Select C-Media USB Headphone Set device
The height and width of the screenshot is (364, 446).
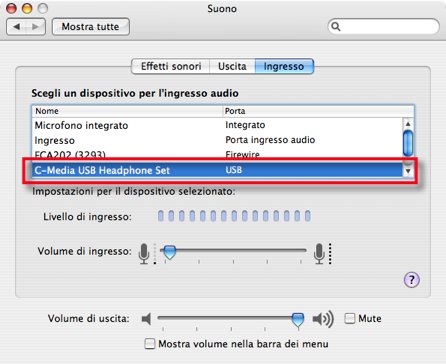pyautogui.click(x=217, y=170)
